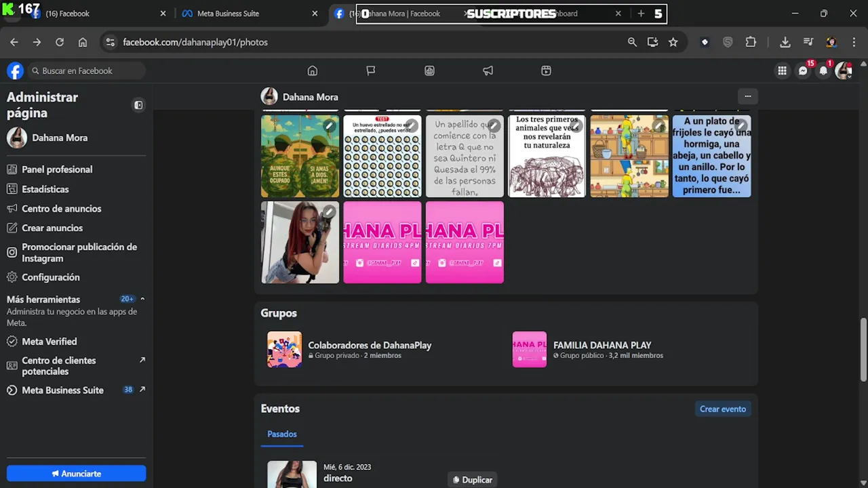Go to the Home feed icon
The image size is (868, 488).
point(313,70)
